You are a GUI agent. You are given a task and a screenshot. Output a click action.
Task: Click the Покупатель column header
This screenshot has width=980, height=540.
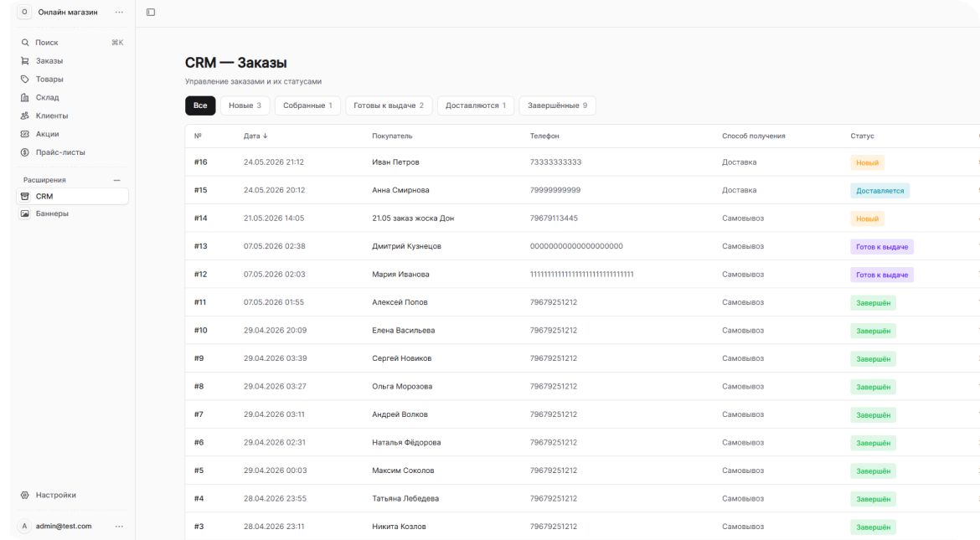click(x=393, y=136)
